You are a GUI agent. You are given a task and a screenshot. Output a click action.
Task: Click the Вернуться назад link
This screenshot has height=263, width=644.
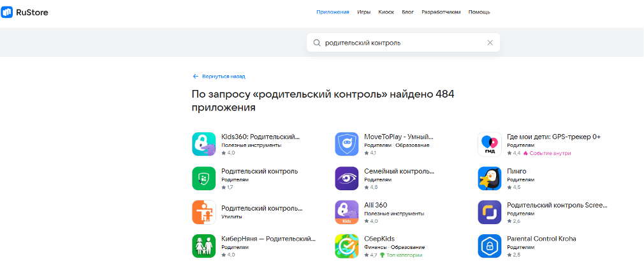pyautogui.click(x=224, y=77)
